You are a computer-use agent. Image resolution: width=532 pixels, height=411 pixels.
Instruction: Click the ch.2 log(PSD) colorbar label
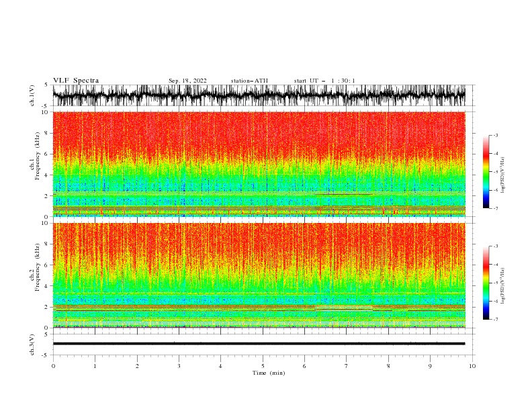504,286
